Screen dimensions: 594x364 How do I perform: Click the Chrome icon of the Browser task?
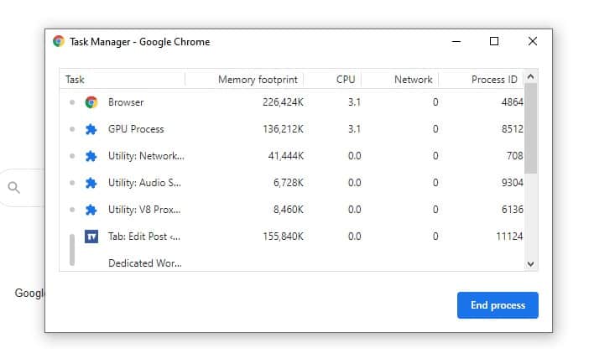click(91, 102)
